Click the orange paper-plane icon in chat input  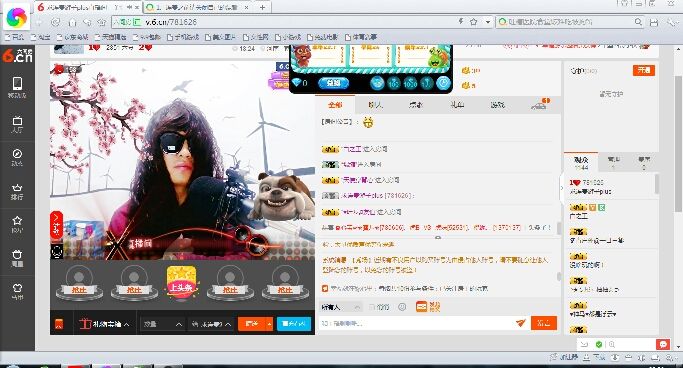coord(521,323)
